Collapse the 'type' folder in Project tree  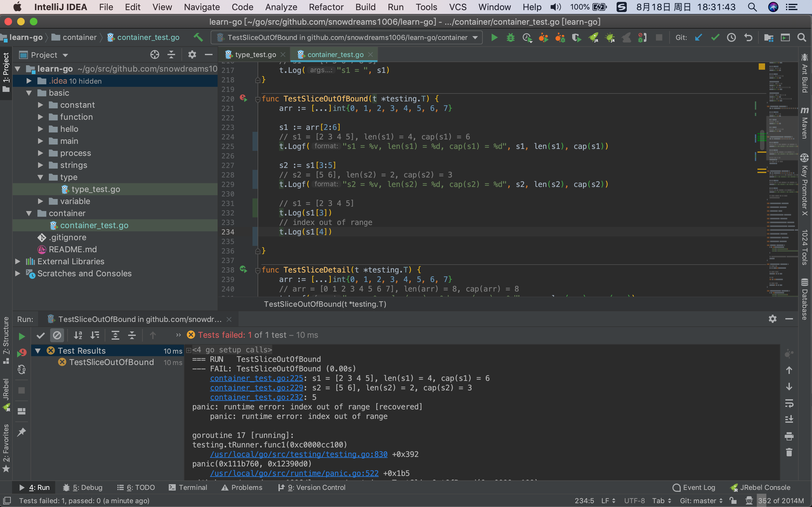point(41,177)
